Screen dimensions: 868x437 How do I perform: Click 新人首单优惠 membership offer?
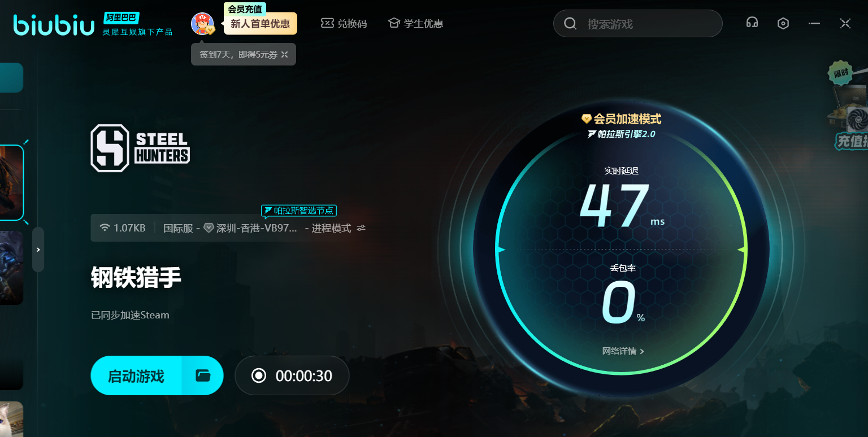260,24
